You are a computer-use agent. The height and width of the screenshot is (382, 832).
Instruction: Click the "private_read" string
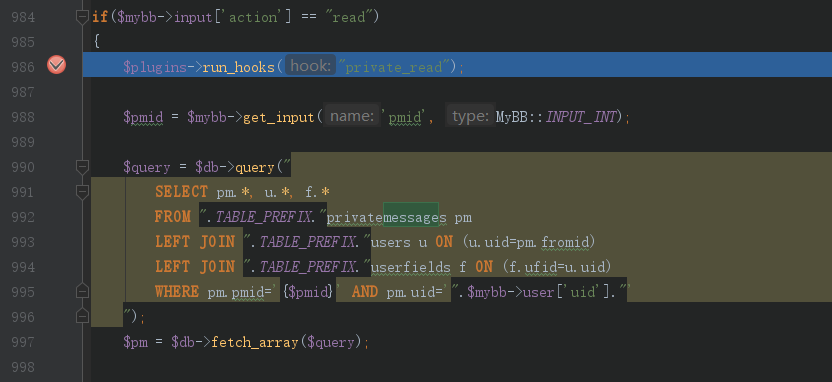coord(395,67)
